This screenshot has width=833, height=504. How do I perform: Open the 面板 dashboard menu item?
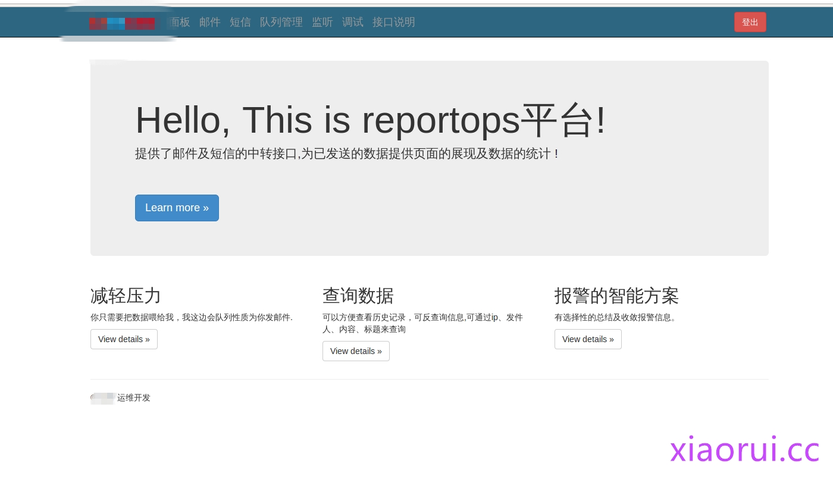click(180, 22)
